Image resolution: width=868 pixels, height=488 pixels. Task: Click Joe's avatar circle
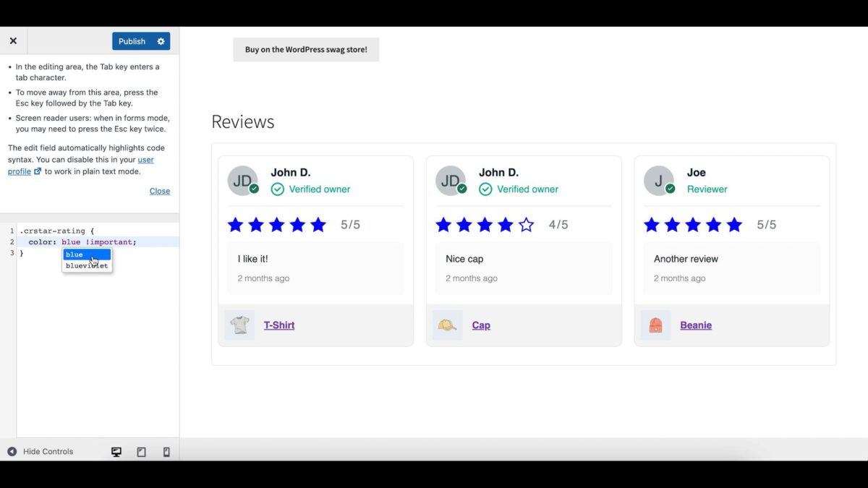pyautogui.click(x=658, y=180)
